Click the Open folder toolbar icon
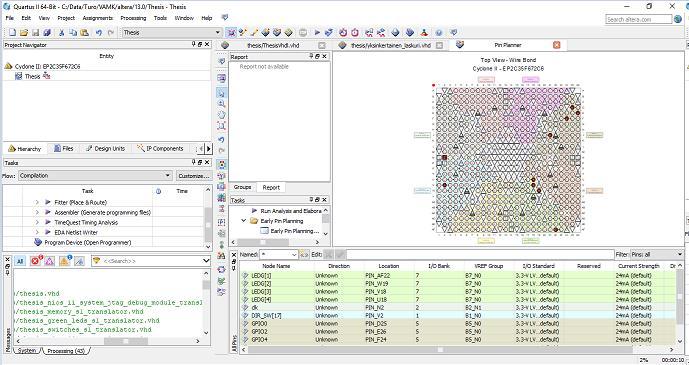 click(24, 33)
